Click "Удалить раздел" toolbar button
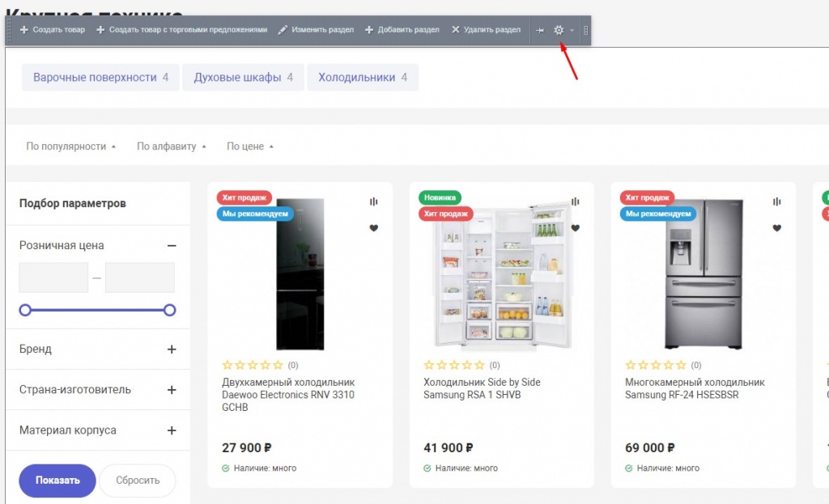829x504 pixels. tap(487, 30)
